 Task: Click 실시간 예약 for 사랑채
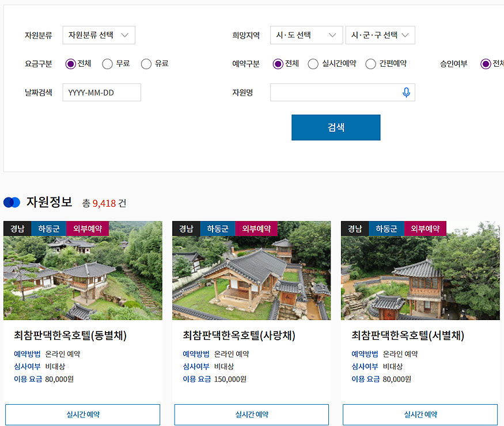(x=251, y=414)
